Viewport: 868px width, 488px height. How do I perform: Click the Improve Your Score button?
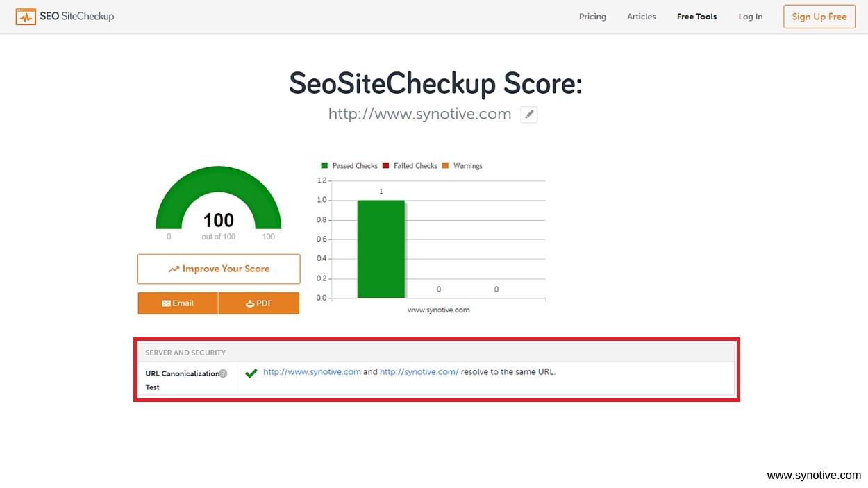pos(219,269)
